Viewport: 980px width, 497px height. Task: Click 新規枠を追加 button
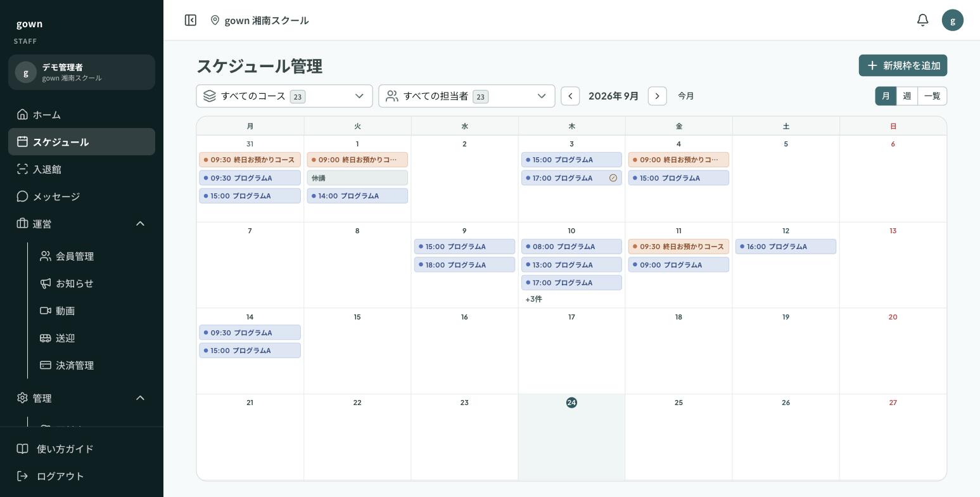click(x=903, y=65)
